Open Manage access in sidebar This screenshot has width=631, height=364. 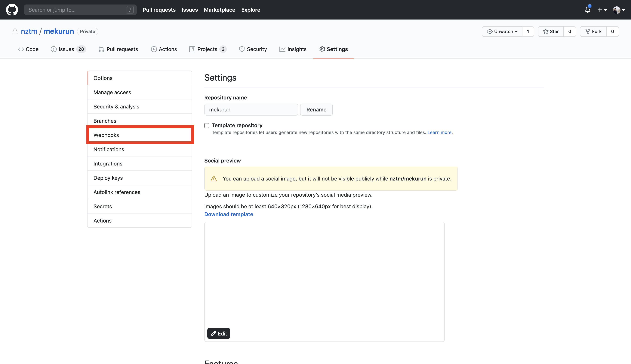coord(140,92)
